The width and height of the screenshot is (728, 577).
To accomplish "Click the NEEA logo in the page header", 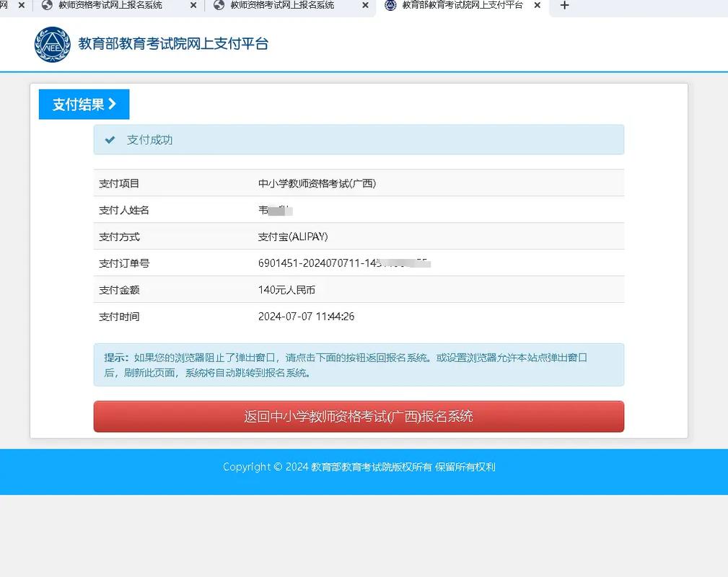I will click(x=53, y=45).
